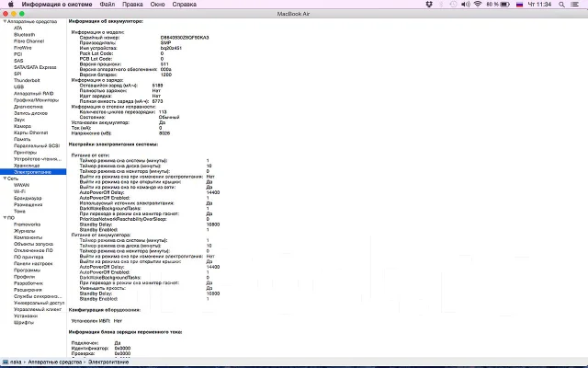Open the Dropbox menu bar icon
The image size is (588, 368).
[x=429, y=4]
